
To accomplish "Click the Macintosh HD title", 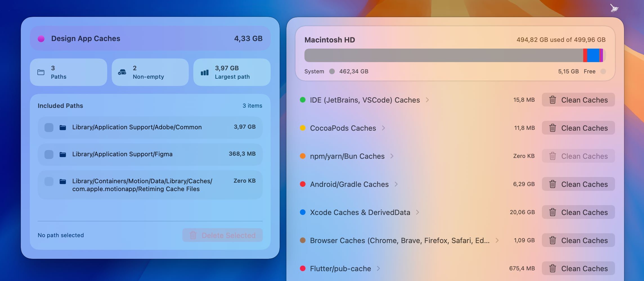I will pyautogui.click(x=330, y=40).
